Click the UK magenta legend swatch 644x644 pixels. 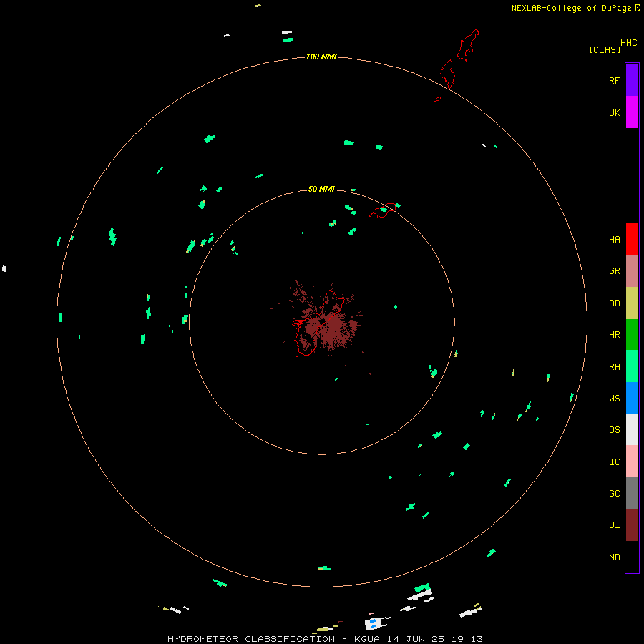pos(632,112)
